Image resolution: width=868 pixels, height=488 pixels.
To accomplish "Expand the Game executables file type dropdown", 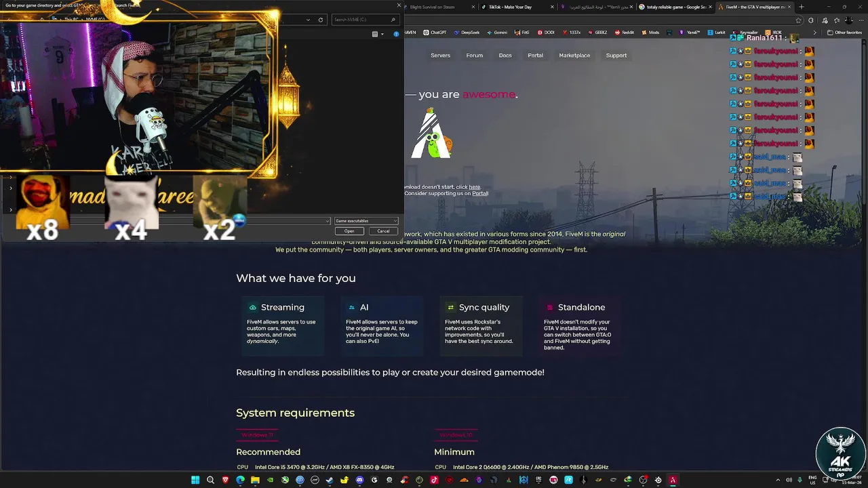I will pos(366,221).
